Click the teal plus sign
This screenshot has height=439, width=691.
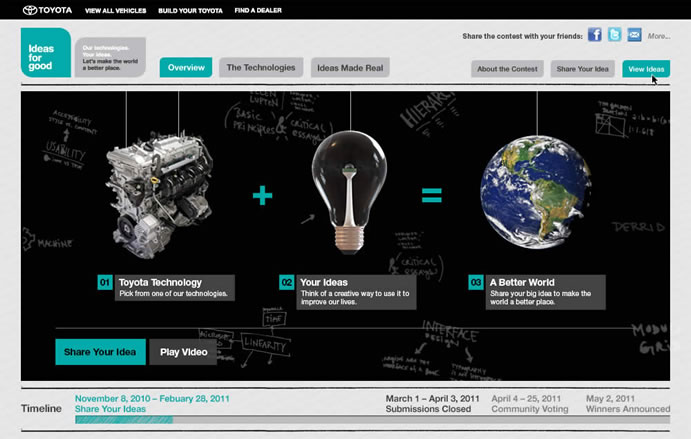[262, 195]
